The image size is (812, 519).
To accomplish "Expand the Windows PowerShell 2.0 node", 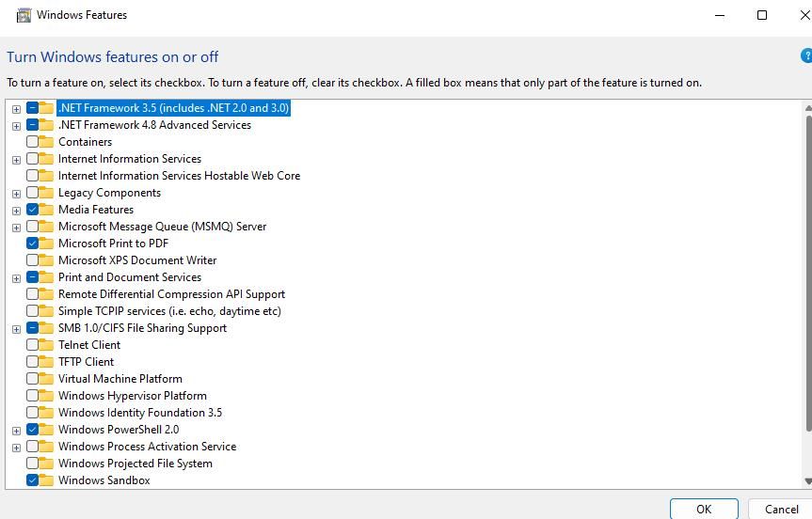I will pyautogui.click(x=17, y=431).
